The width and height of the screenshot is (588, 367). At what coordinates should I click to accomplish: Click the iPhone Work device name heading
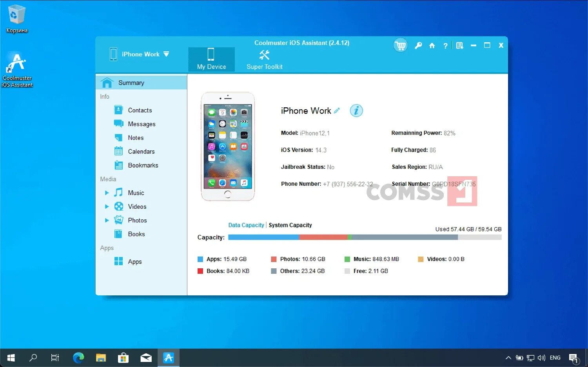tap(306, 111)
